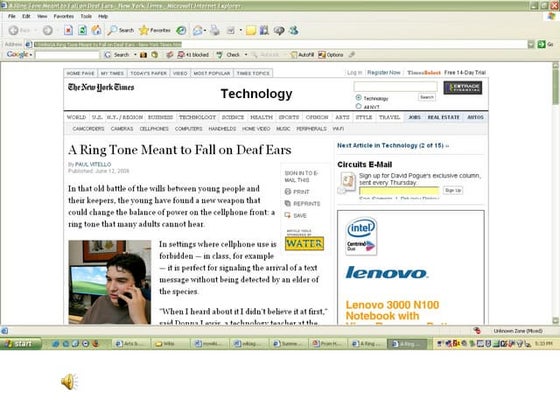This screenshot has height=420, width=560.
Task: Open the TIMES TOPICS tab
Action: click(x=253, y=73)
